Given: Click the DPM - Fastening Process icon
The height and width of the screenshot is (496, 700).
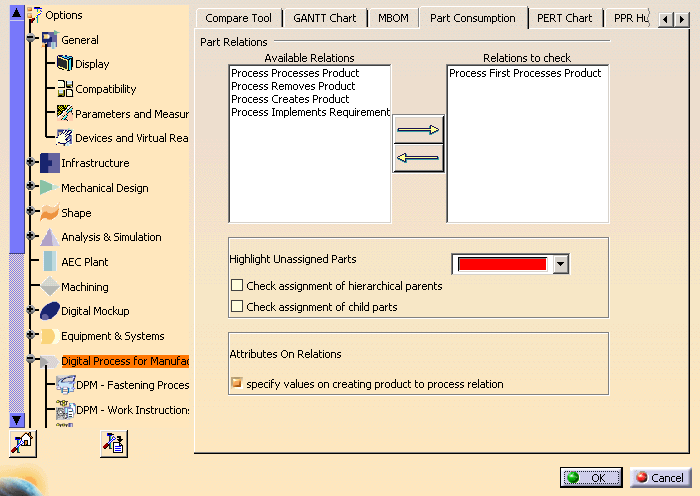Looking at the screenshot, I should click(x=65, y=385).
